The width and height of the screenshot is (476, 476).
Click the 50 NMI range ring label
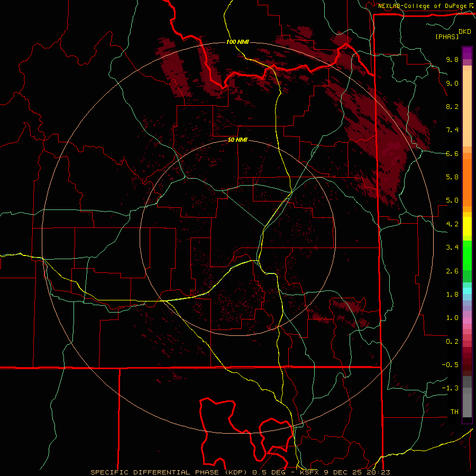tap(237, 140)
